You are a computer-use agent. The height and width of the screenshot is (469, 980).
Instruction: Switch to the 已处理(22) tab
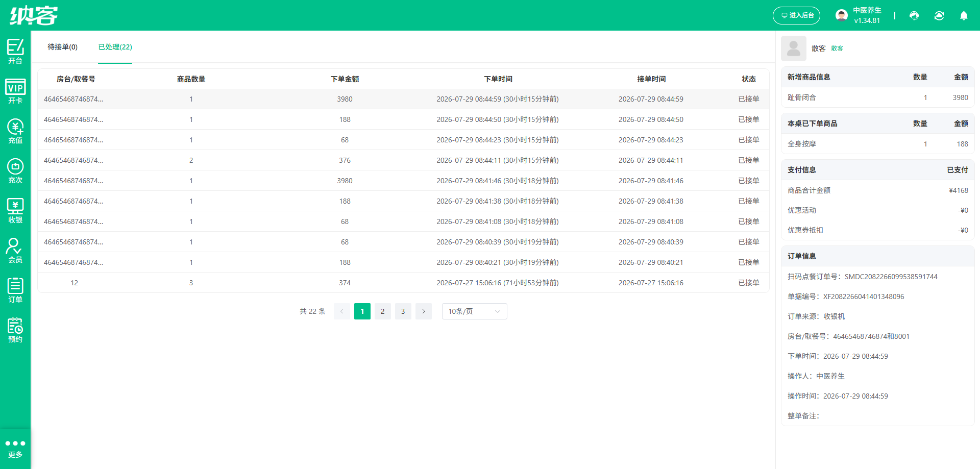115,47
